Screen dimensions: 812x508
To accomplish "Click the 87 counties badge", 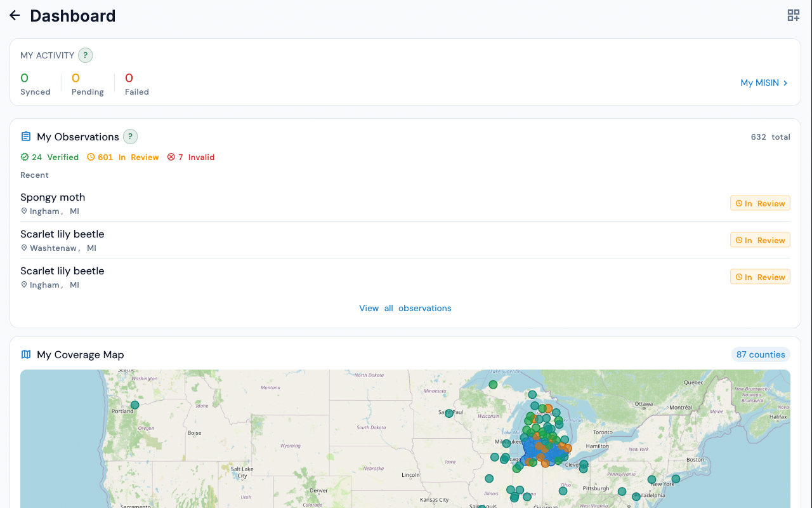I will pos(761,354).
